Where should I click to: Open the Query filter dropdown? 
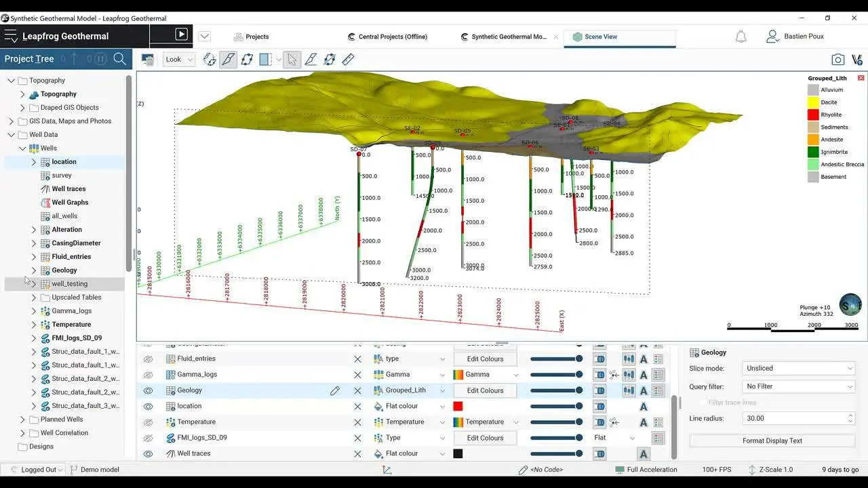pyautogui.click(x=799, y=386)
